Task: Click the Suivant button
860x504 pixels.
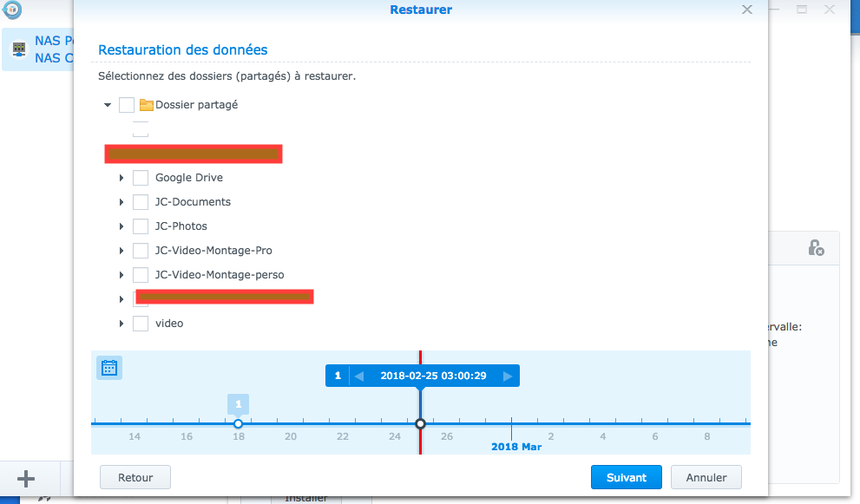Action: point(627,478)
